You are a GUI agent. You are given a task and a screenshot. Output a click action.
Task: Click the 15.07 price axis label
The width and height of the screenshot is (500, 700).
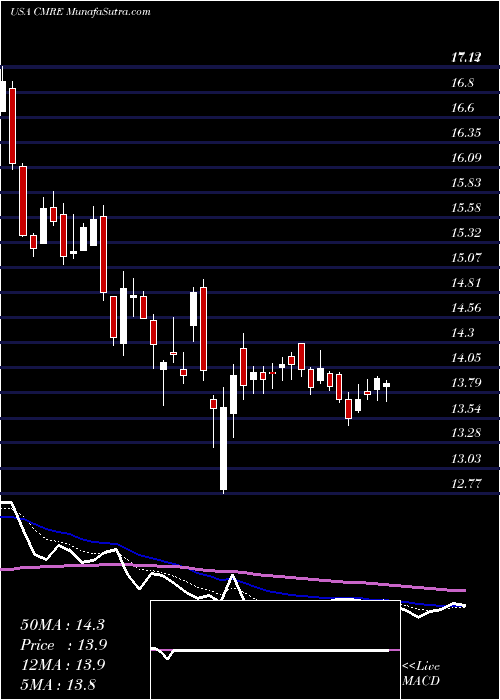[x=466, y=258]
